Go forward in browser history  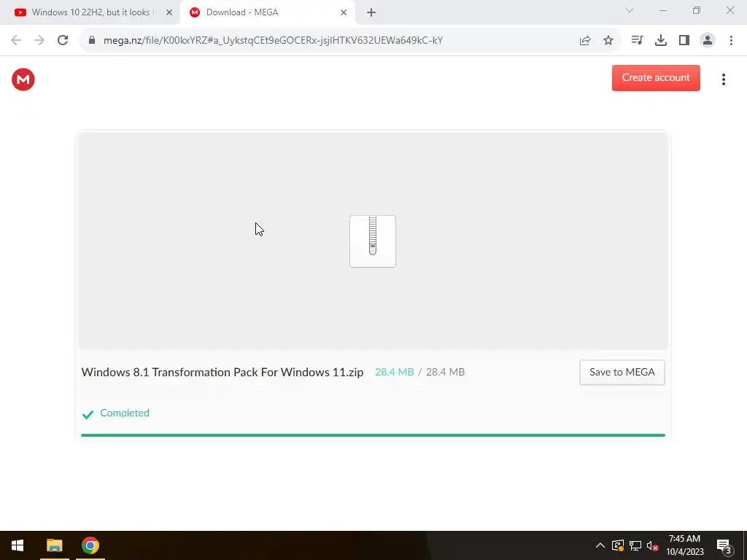(x=39, y=40)
